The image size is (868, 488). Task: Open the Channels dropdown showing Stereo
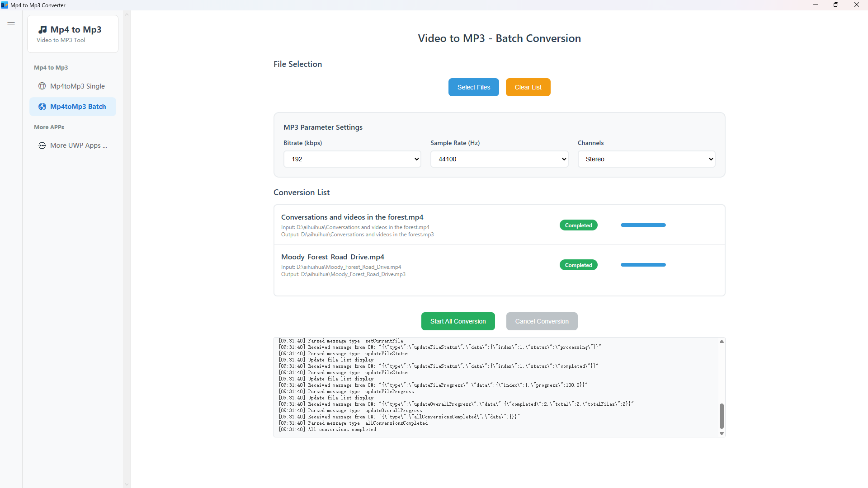coord(646,159)
